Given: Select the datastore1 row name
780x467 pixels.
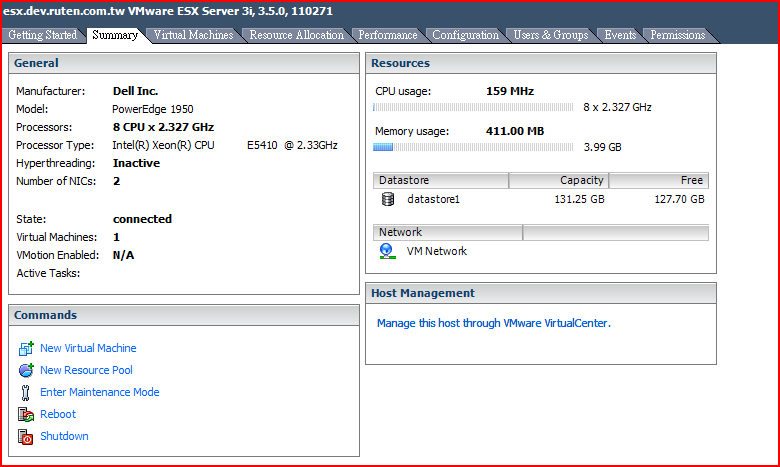Looking at the screenshot, I should 433,199.
